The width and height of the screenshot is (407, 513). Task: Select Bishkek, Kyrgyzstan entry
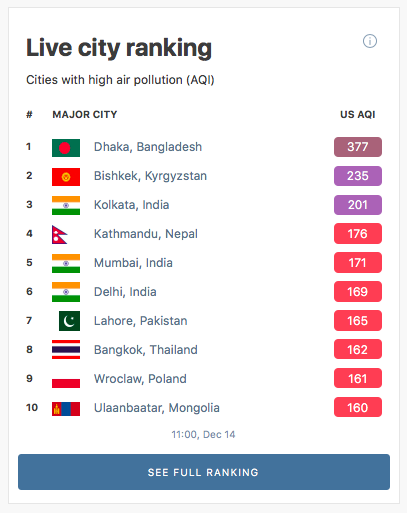[x=150, y=176]
